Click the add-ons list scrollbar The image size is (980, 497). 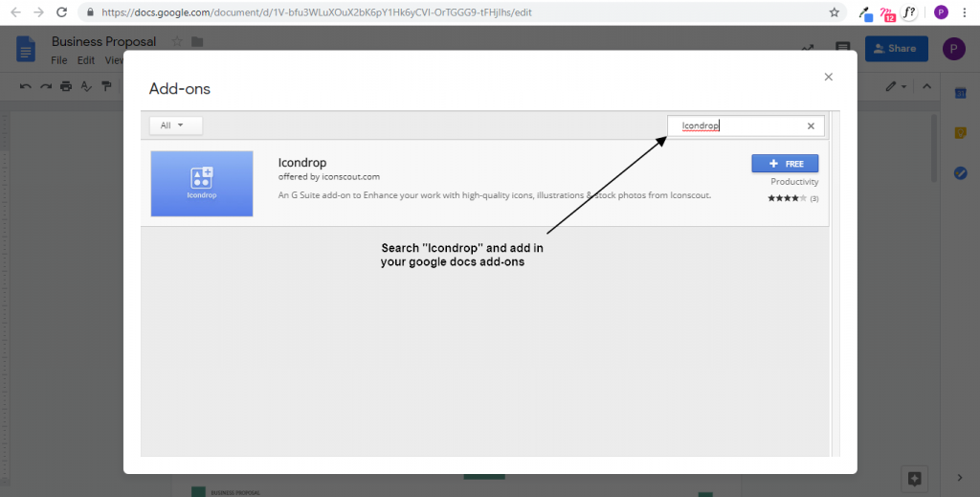pos(835,284)
